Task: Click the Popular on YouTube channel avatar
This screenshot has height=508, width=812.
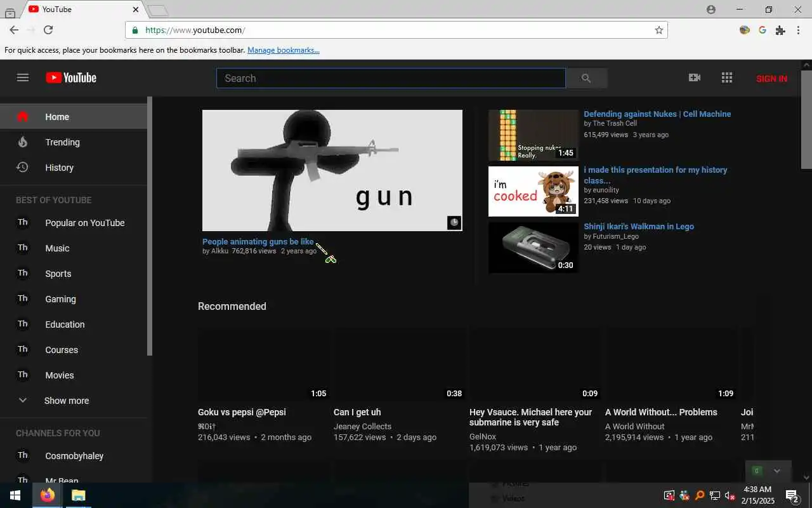Action: pos(23,222)
